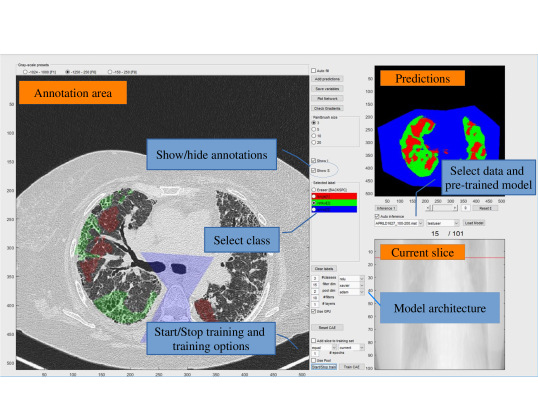The image size is (538, 405).
Task: Click the right arrow of prediction slider
Action: (455, 208)
